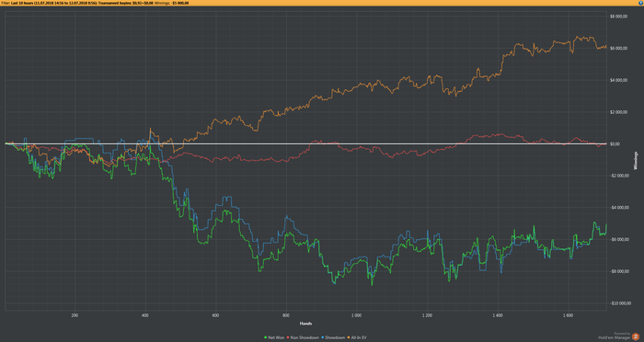Viewport: 644px width, 342px height.
Task: Click the $4 000,00 axis label
Action: [x=618, y=80]
